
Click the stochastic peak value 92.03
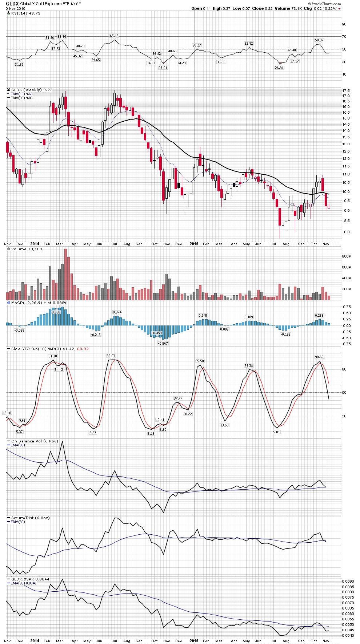tap(111, 356)
